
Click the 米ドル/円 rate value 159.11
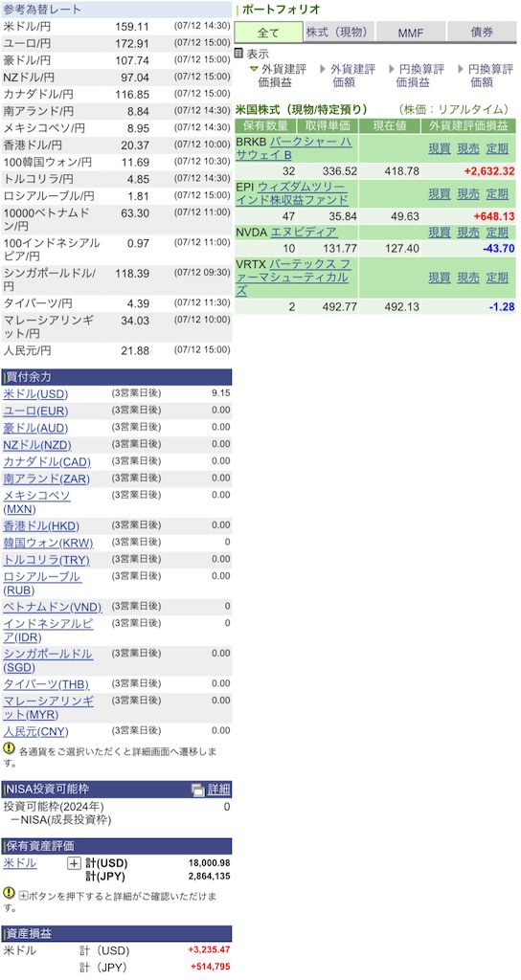132,27
